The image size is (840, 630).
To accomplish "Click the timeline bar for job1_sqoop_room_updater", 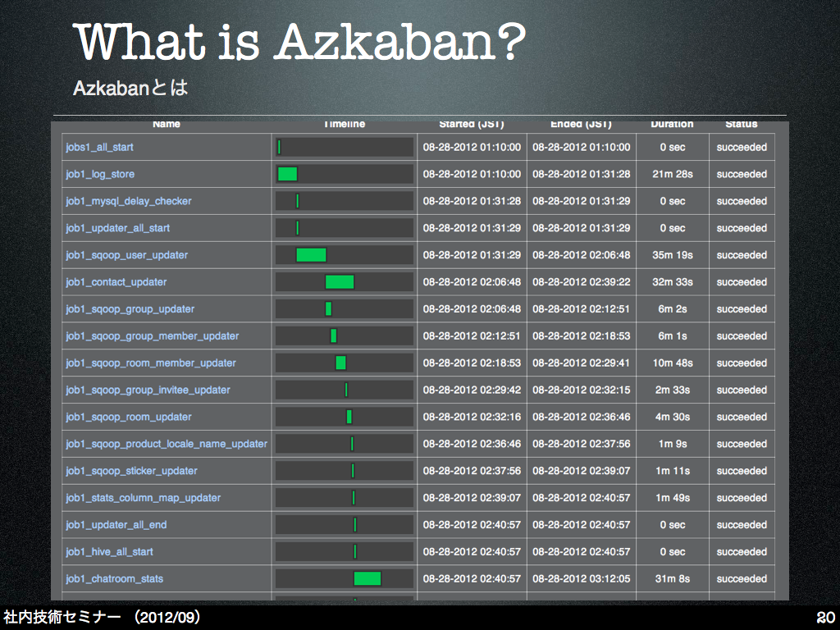I will pyautogui.click(x=349, y=417).
